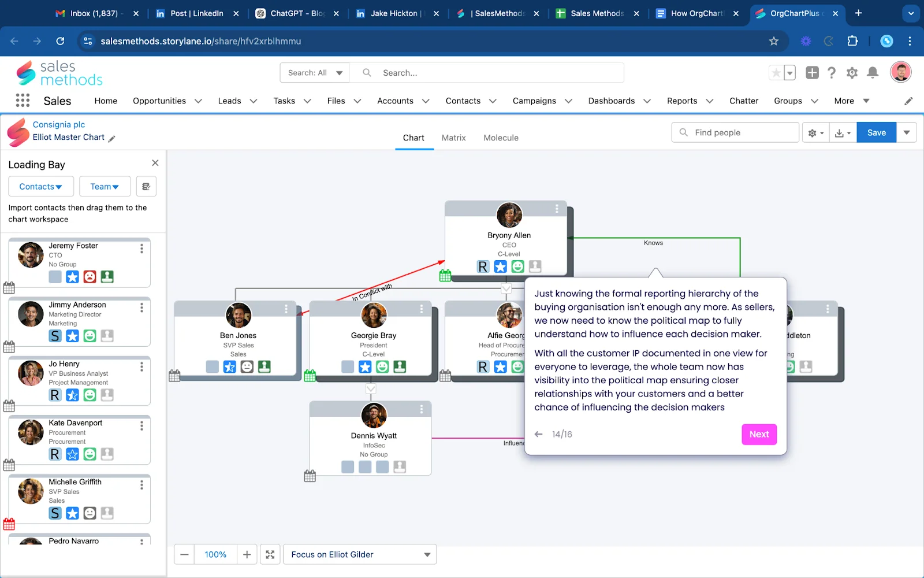Expand the Opportunities nav chevron
Screen dimensions: 924x578
coord(199,101)
